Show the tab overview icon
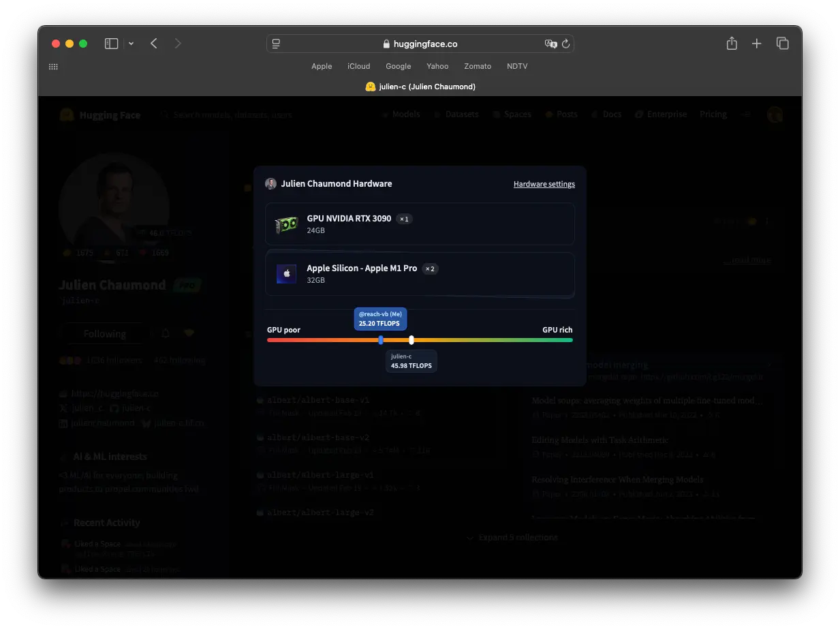 click(x=782, y=44)
